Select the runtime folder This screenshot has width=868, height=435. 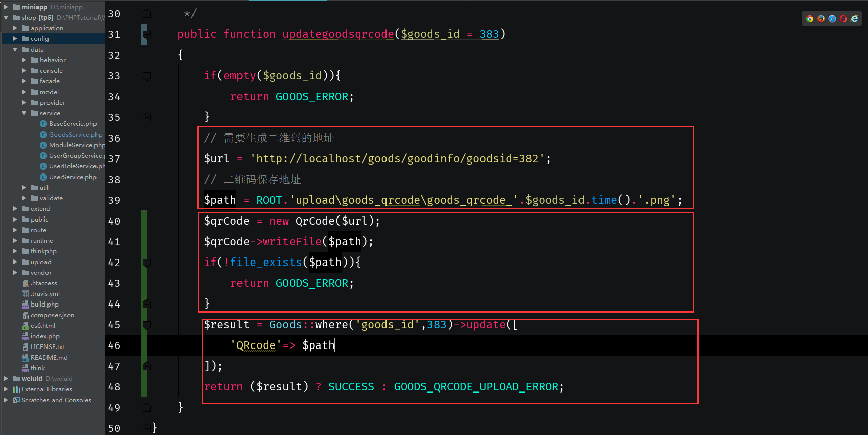coord(41,241)
